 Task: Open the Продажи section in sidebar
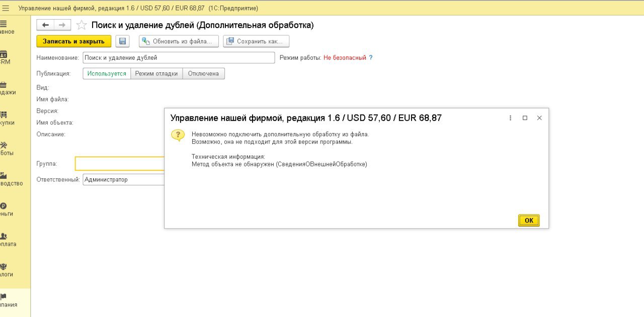8,88
